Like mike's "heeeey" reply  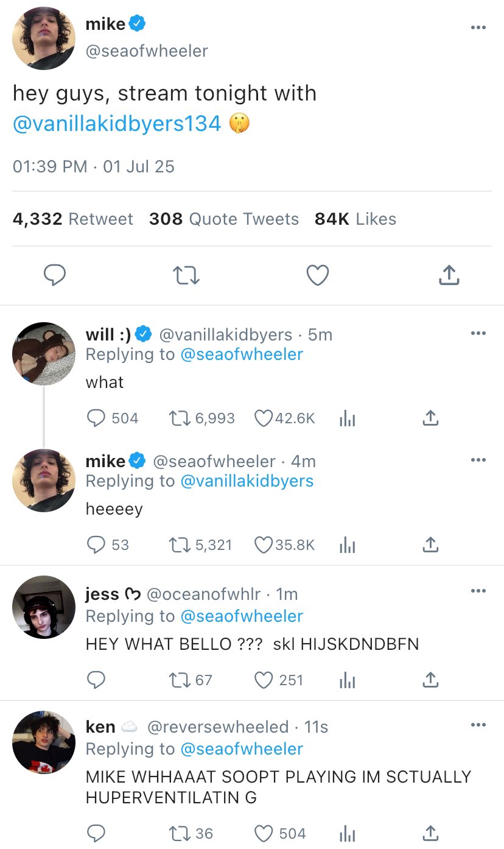tap(264, 545)
